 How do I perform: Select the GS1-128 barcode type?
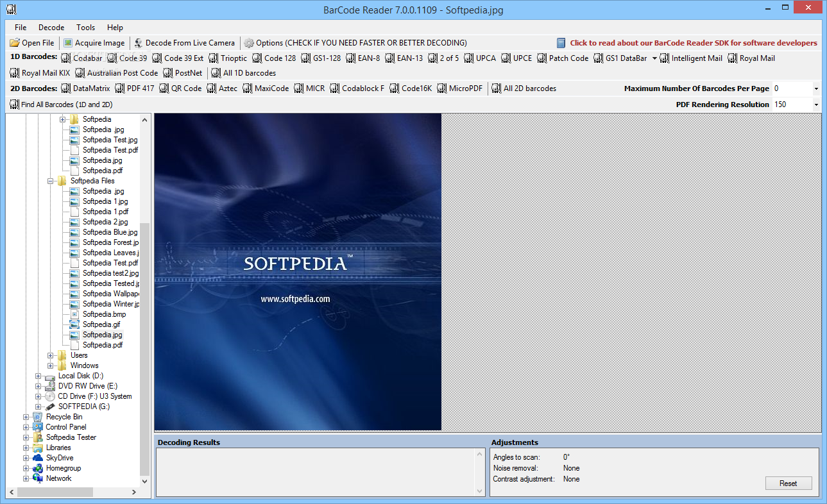(321, 58)
